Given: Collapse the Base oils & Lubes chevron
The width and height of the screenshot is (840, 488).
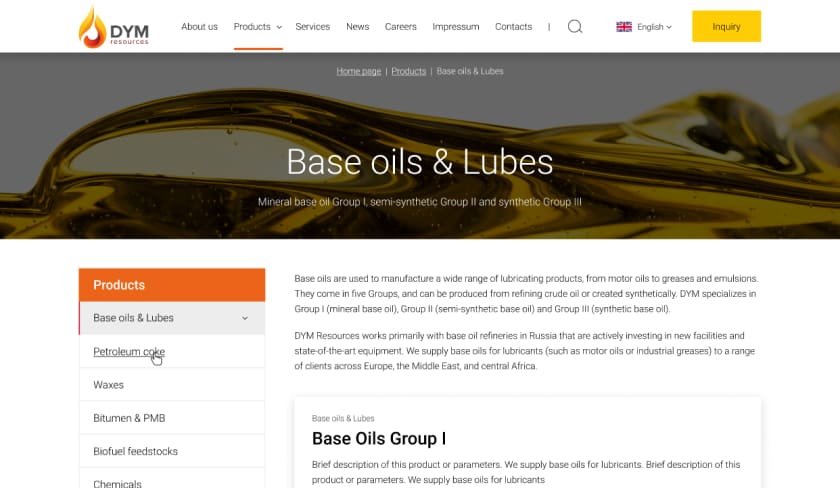Looking at the screenshot, I should [245, 318].
